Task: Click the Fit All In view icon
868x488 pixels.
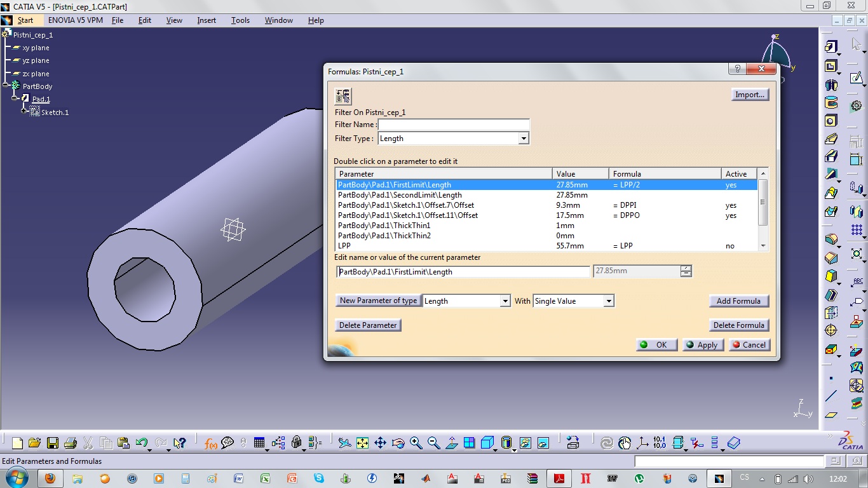Action: tap(362, 443)
